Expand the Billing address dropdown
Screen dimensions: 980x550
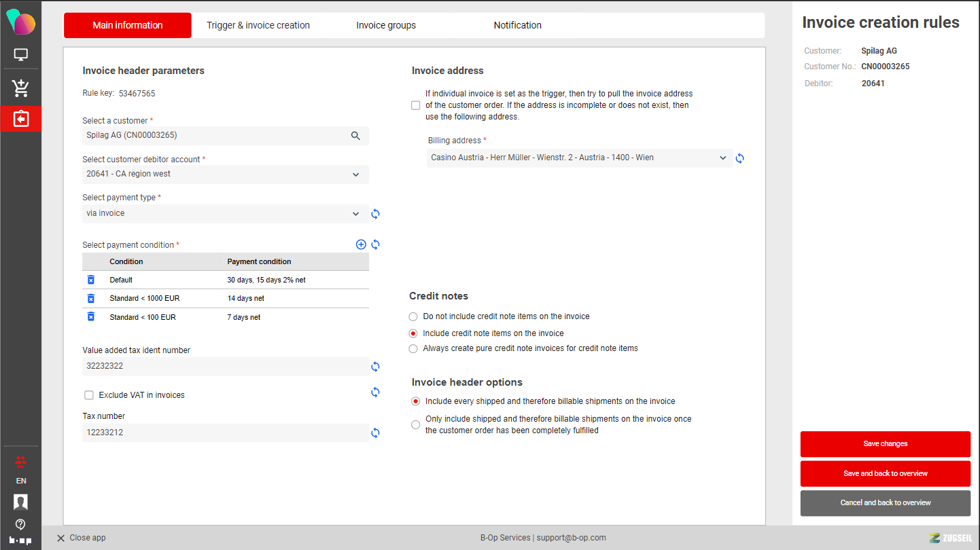723,158
